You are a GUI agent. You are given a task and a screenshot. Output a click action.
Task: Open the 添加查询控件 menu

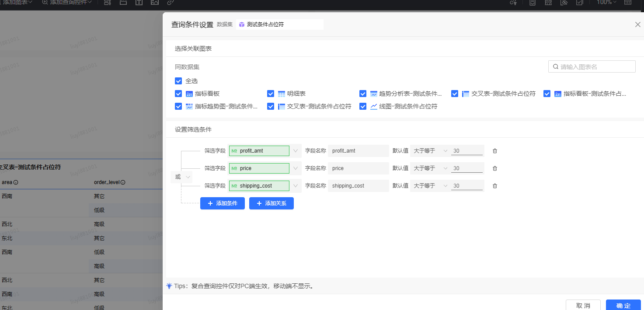67,2
